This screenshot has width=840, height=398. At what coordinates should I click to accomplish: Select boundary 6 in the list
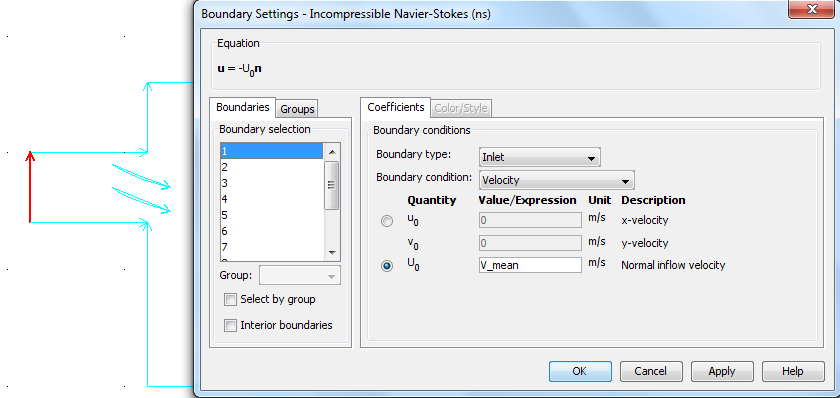tap(272, 231)
